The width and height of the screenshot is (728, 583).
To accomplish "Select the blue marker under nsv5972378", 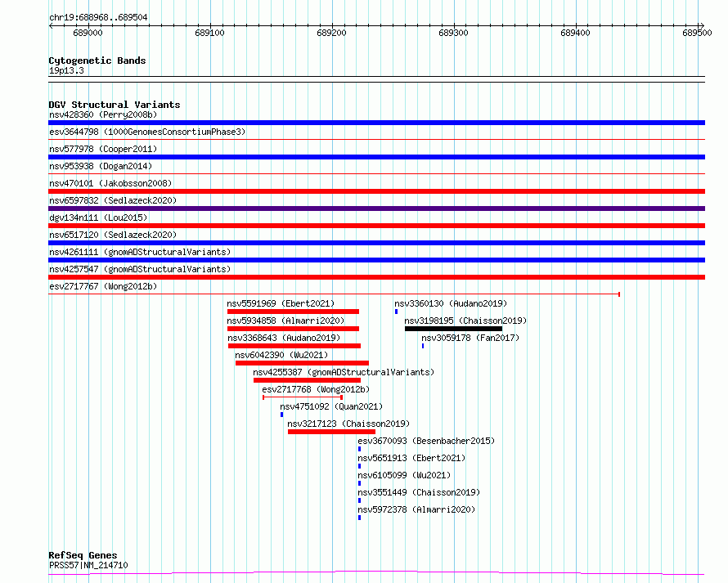I will click(359, 518).
